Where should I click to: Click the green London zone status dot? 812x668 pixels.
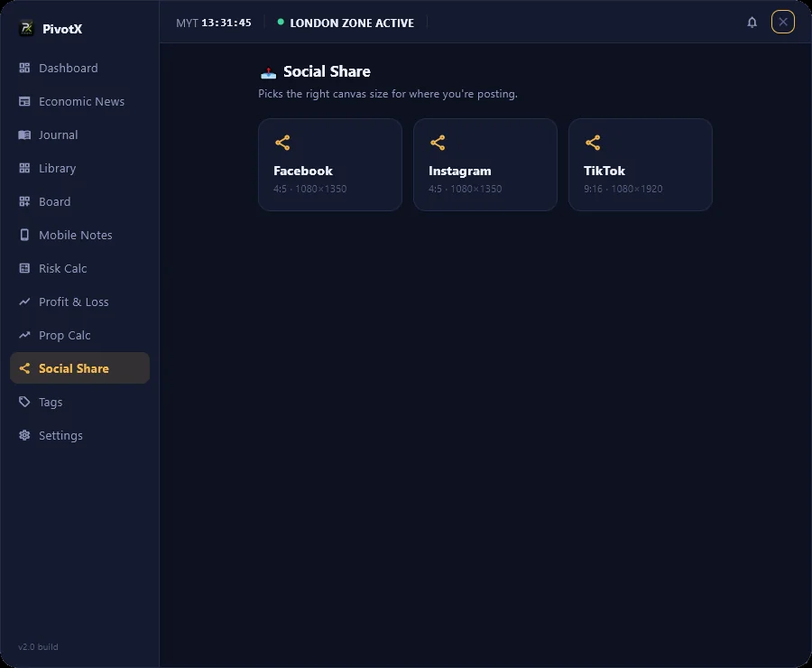281,22
